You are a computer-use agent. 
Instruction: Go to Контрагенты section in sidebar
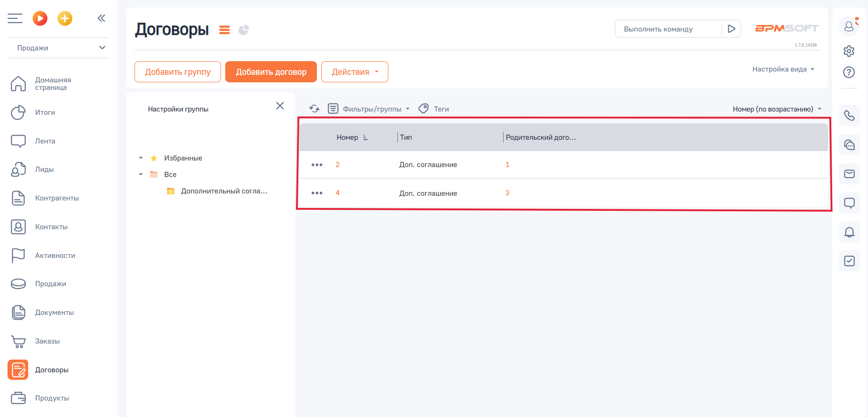click(x=56, y=198)
